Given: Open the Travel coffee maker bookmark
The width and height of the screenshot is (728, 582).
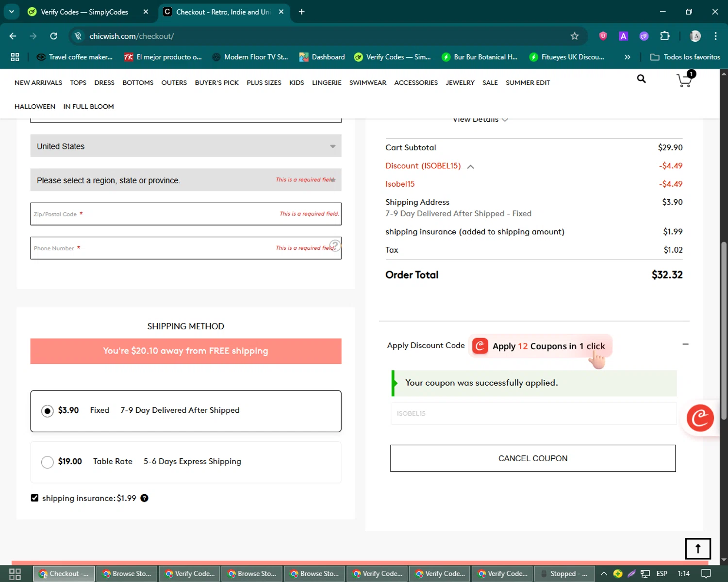Looking at the screenshot, I should point(75,57).
